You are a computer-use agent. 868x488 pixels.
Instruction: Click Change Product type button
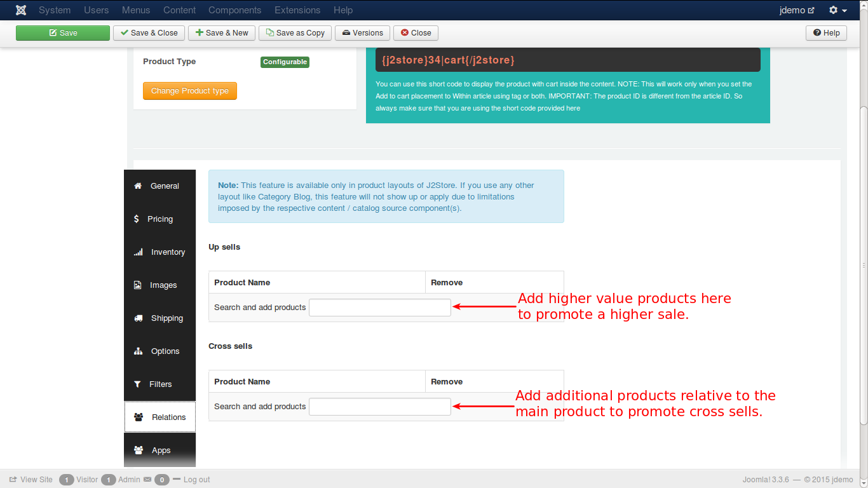(x=189, y=91)
